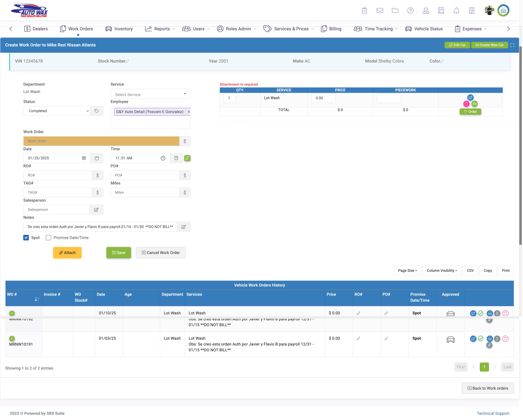523x420 pixels.
Task: Click edit pencil icon beside Notes field
Action: click(184, 227)
